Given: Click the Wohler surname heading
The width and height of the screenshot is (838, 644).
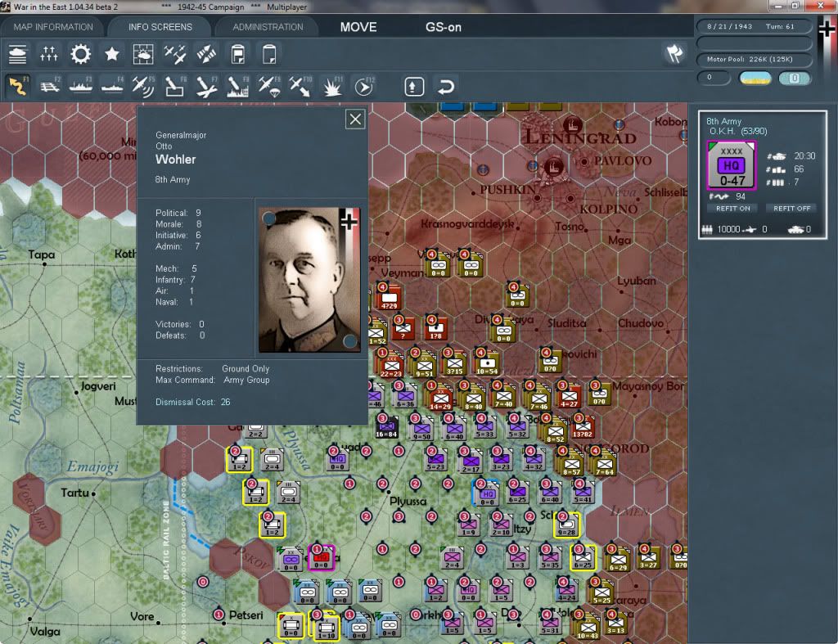Looking at the screenshot, I should click(176, 160).
